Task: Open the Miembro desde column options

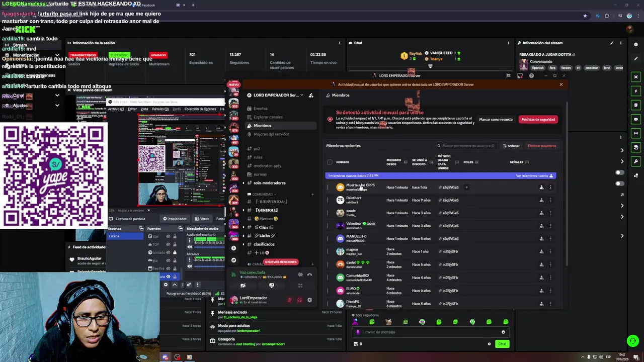Action: tap(406, 162)
